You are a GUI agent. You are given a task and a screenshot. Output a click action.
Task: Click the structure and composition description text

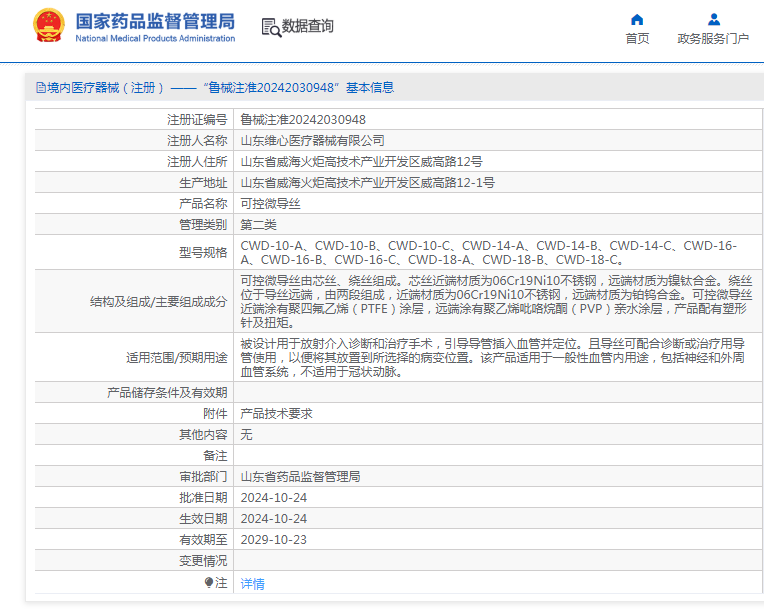497,302
